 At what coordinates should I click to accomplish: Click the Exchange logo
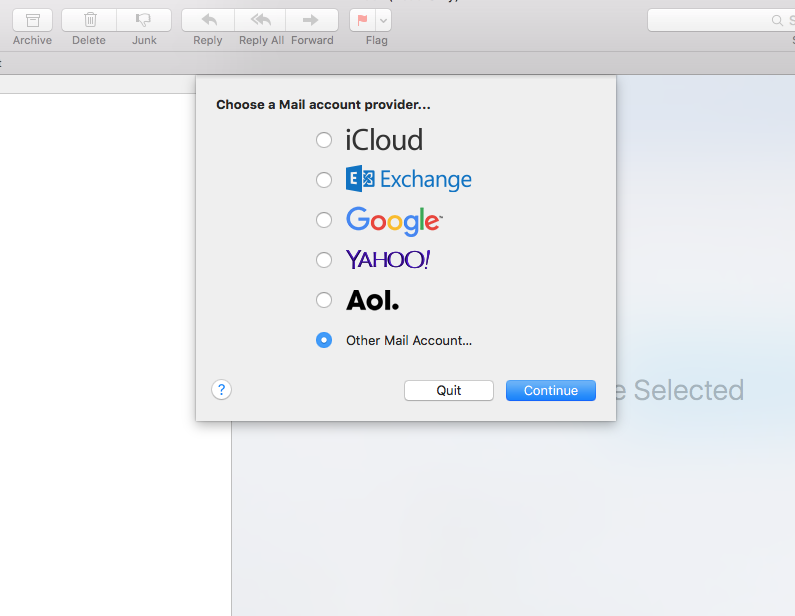[409, 179]
